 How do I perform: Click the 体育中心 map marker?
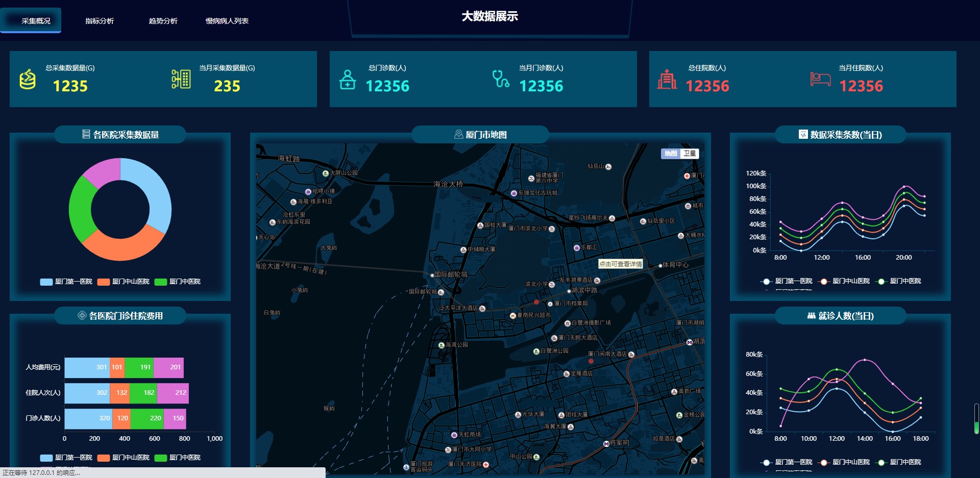point(660,265)
